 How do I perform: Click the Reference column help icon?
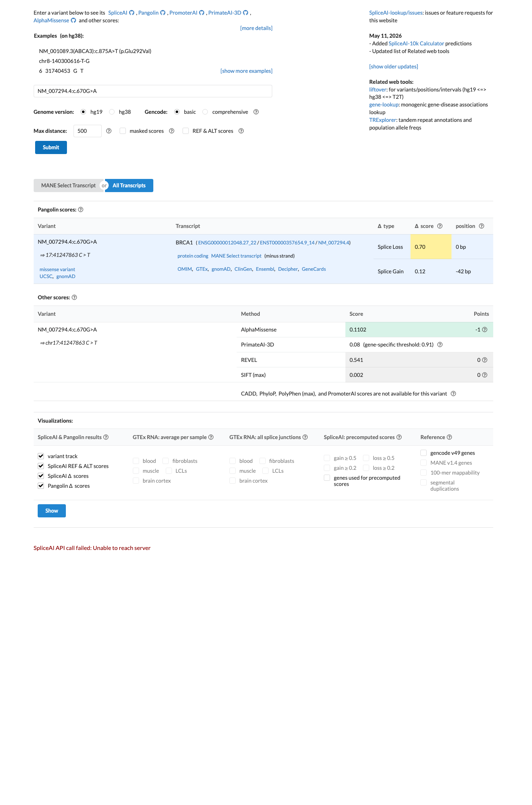pyautogui.click(x=449, y=437)
